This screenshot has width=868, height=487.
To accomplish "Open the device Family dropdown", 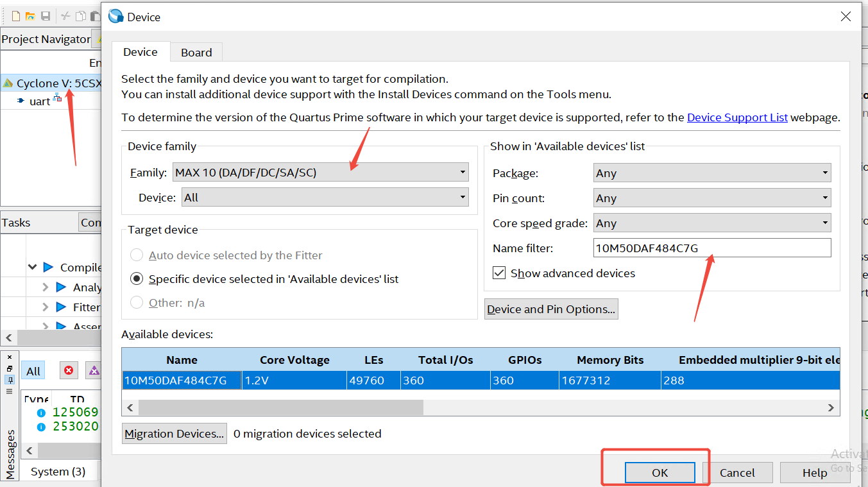I will [321, 172].
